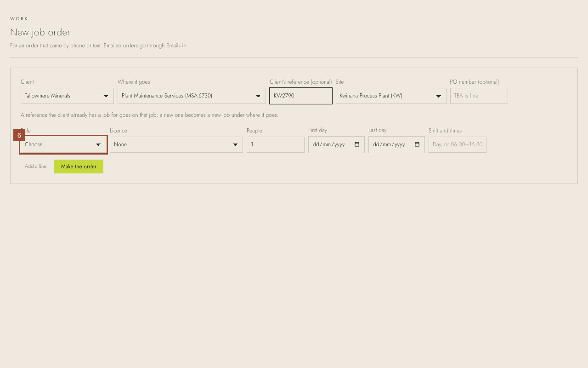Open the Where it goes dropdown
Screen dimensions: 588x368
[x=192, y=96]
